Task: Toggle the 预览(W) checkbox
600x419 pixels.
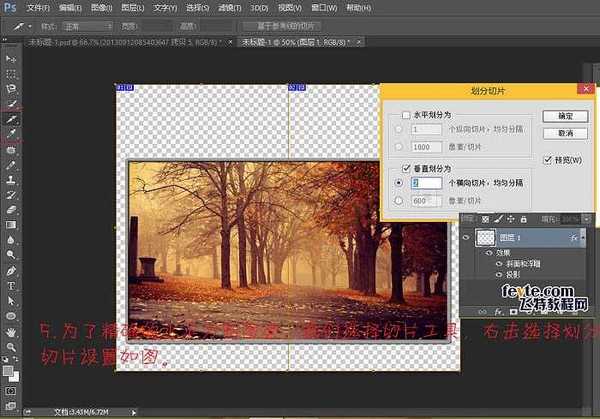Action: (546, 159)
